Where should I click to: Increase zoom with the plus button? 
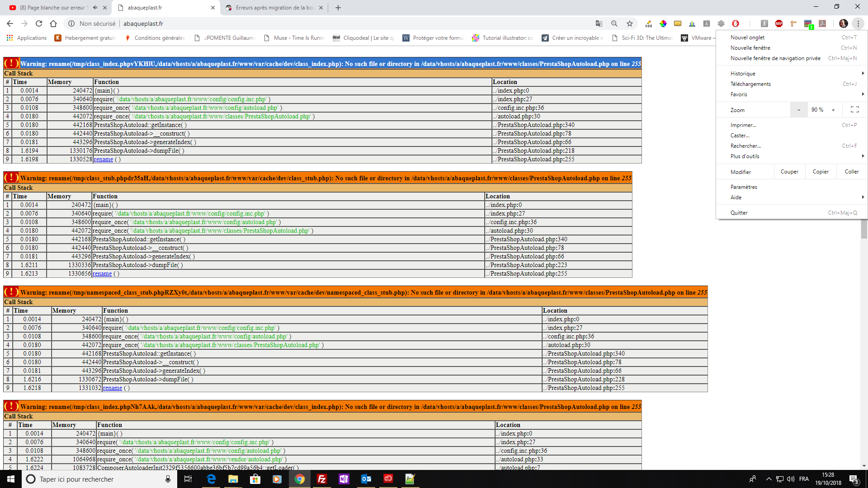pyautogui.click(x=833, y=110)
